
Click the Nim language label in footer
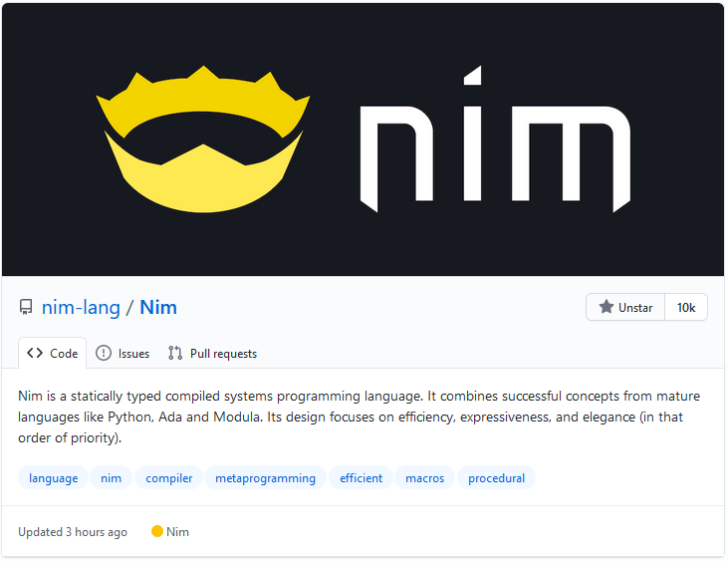177,532
